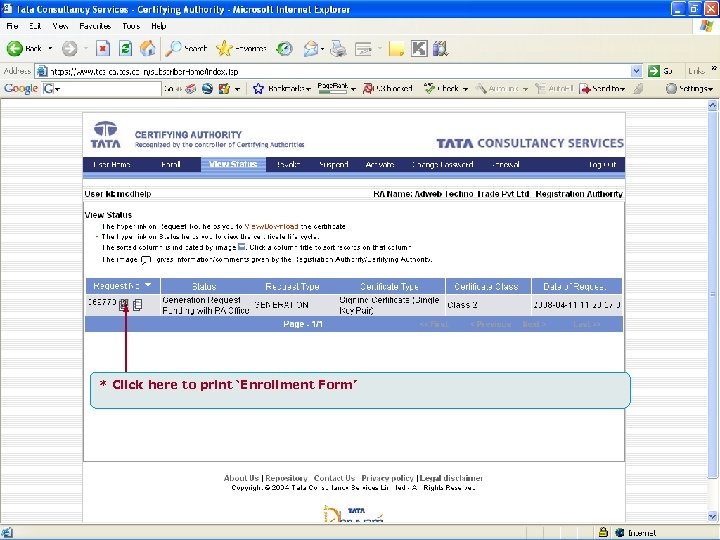
Task: Open the Mail button dropdown arrow
Action: click(322, 48)
